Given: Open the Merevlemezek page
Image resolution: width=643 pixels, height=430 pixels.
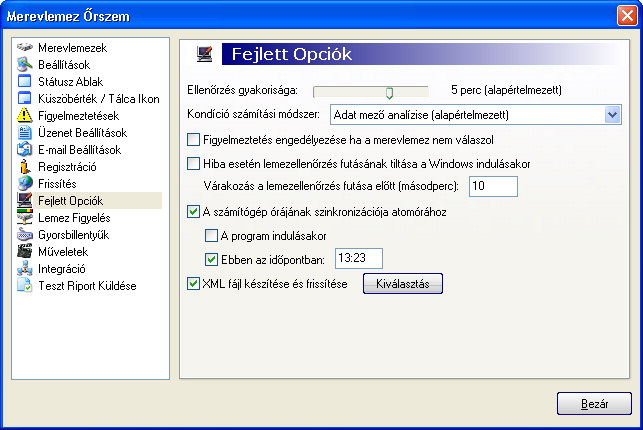Looking at the screenshot, I should point(73,48).
